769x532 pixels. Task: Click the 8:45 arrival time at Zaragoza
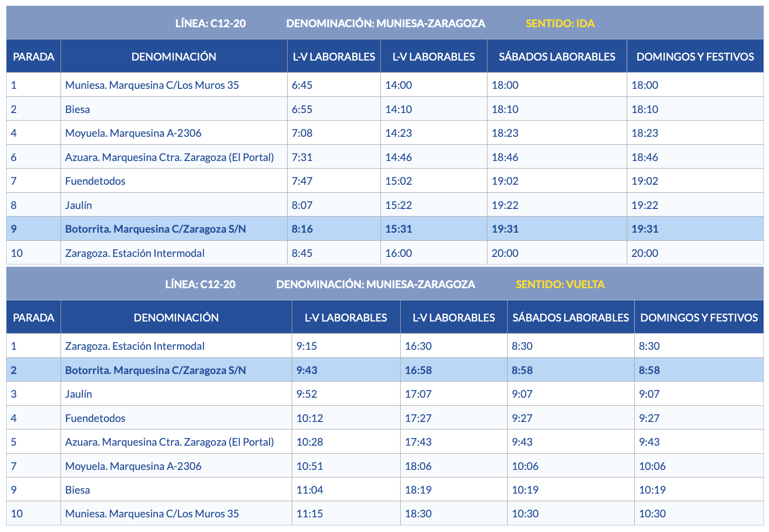pyautogui.click(x=302, y=253)
